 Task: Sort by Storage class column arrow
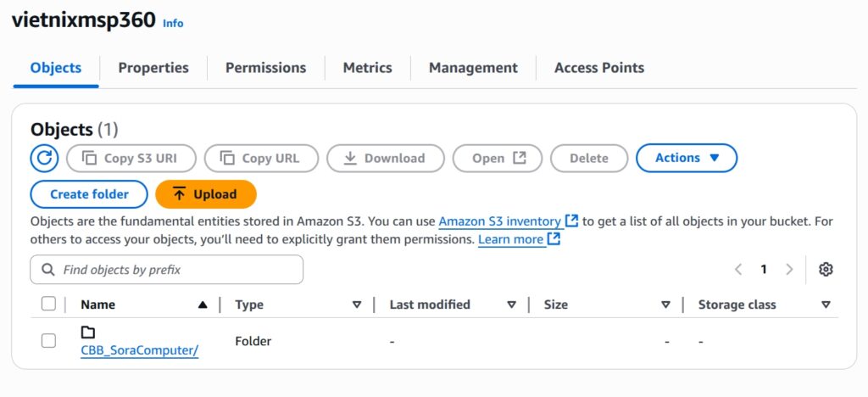point(826,305)
